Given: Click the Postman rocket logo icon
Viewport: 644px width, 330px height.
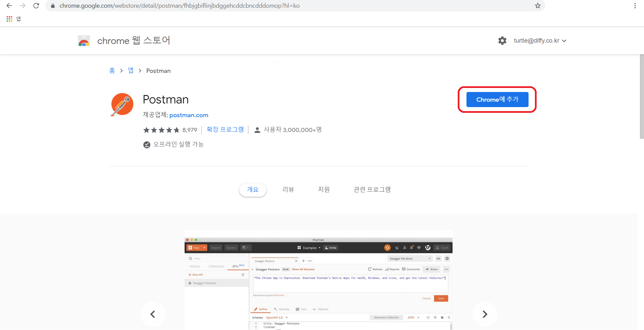Looking at the screenshot, I should pyautogui.click(x=122, y=104).
